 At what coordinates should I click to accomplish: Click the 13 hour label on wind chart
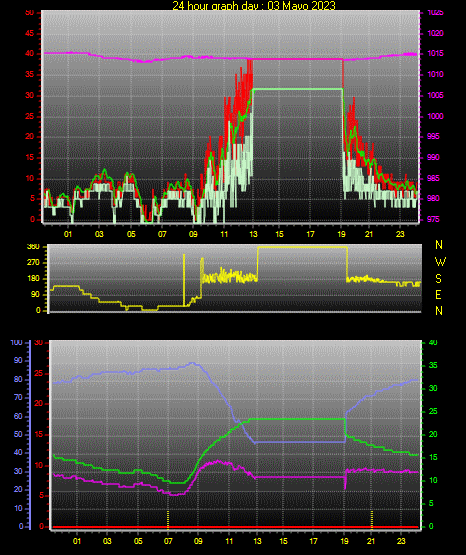tap(253, 234)
